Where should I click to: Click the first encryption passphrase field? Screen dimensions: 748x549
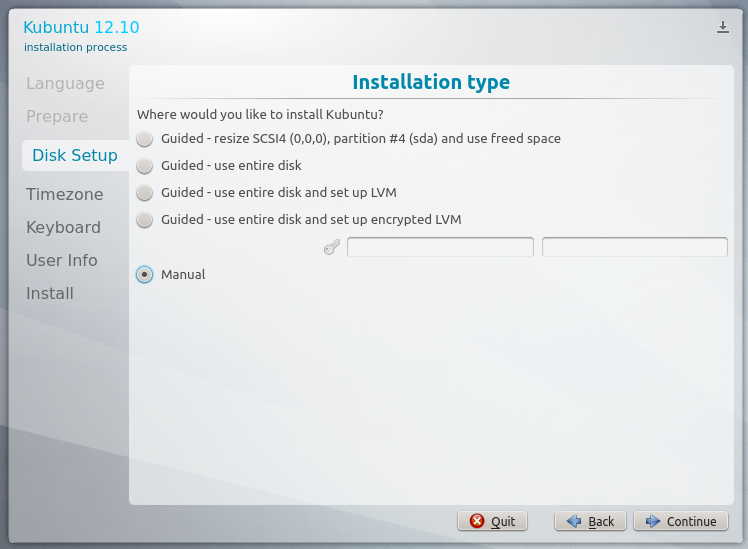click(x=440, y=247)
